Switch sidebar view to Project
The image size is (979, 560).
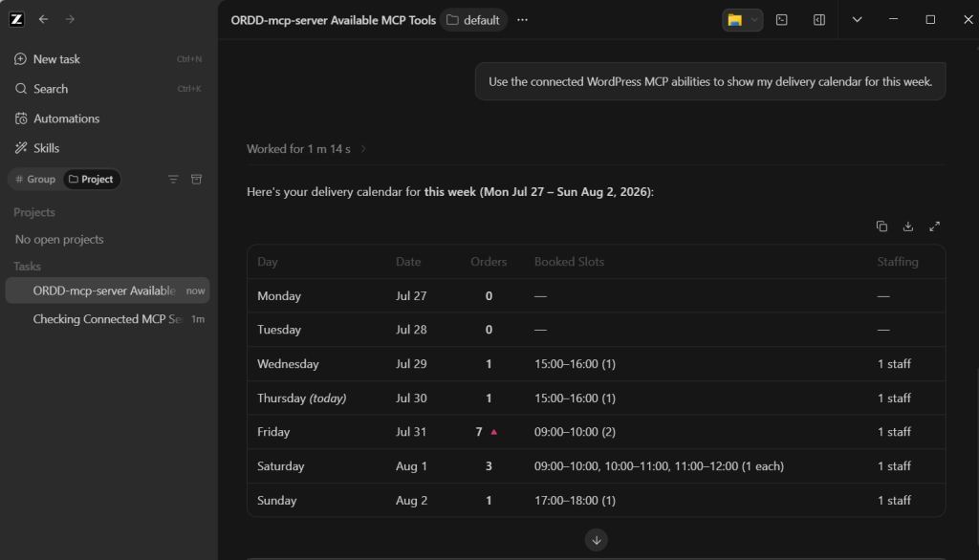click(x=91, y=179)
